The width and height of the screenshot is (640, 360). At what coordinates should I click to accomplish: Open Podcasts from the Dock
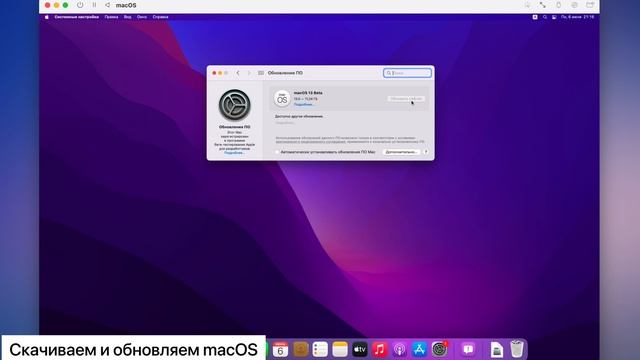click(400, 349)
